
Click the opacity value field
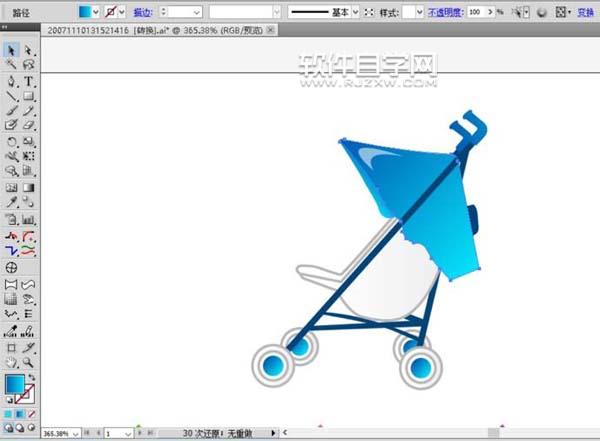(476, 12)
